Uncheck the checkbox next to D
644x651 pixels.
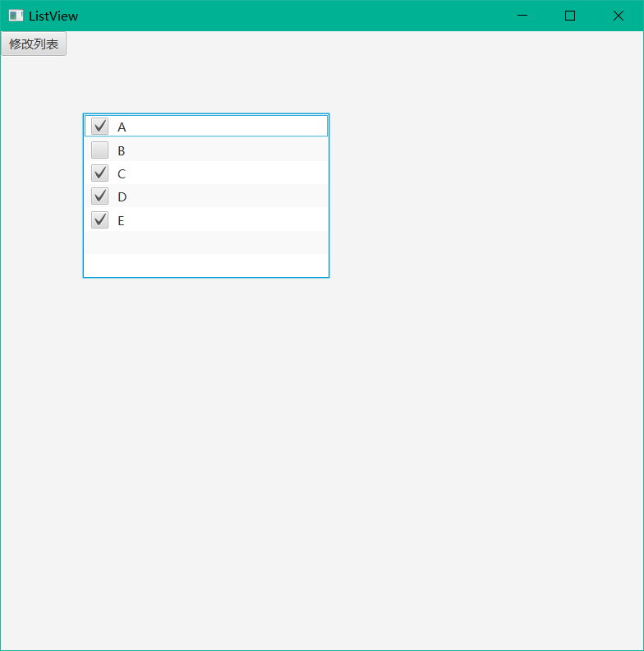tap(99, 196)
